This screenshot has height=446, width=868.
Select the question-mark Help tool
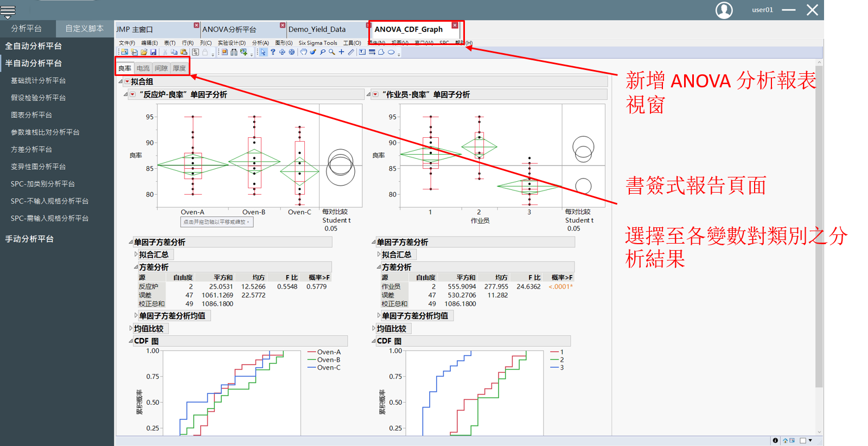pyautogui.click(x=273, y=52)
